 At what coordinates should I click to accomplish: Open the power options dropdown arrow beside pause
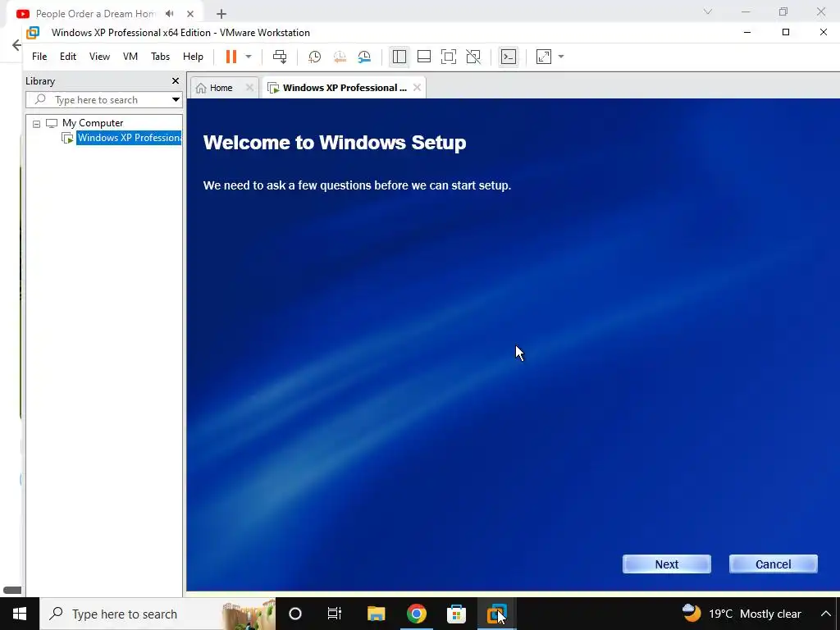249,57
